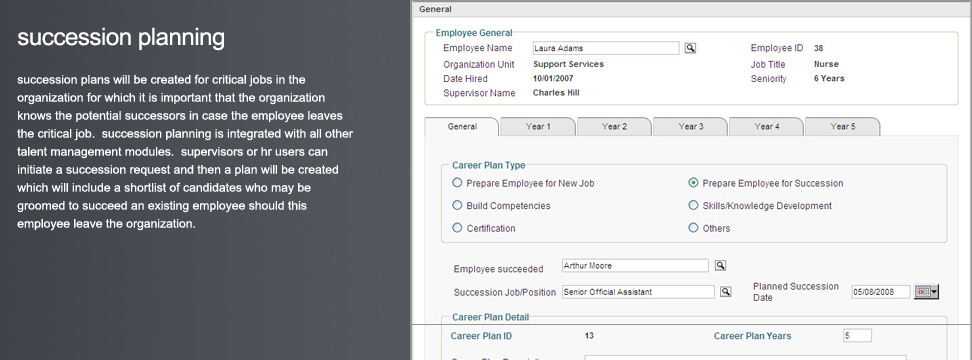Switch to the Year 4 tab

(x=767, y=126)
